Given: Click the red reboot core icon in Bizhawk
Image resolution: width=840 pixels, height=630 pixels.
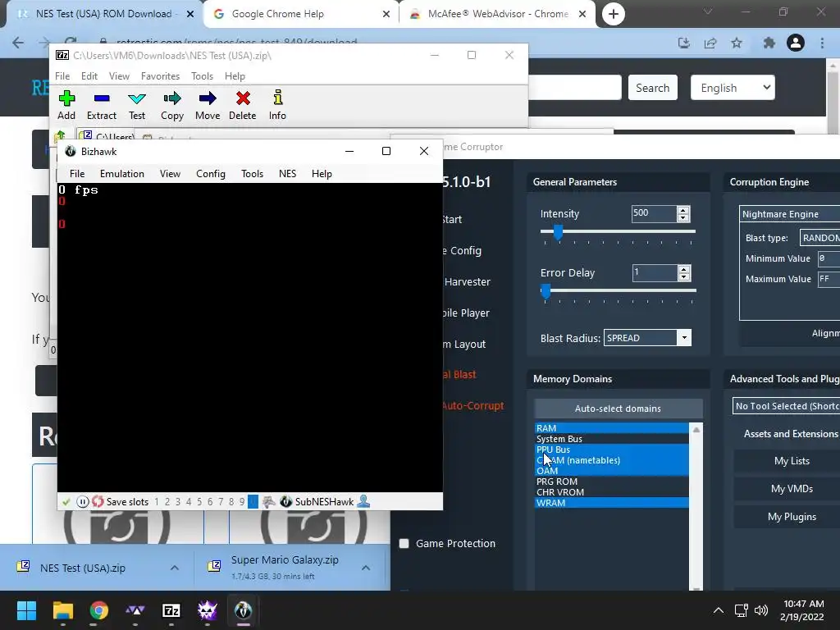Looking at the screenshot, I should pos(98,502).
